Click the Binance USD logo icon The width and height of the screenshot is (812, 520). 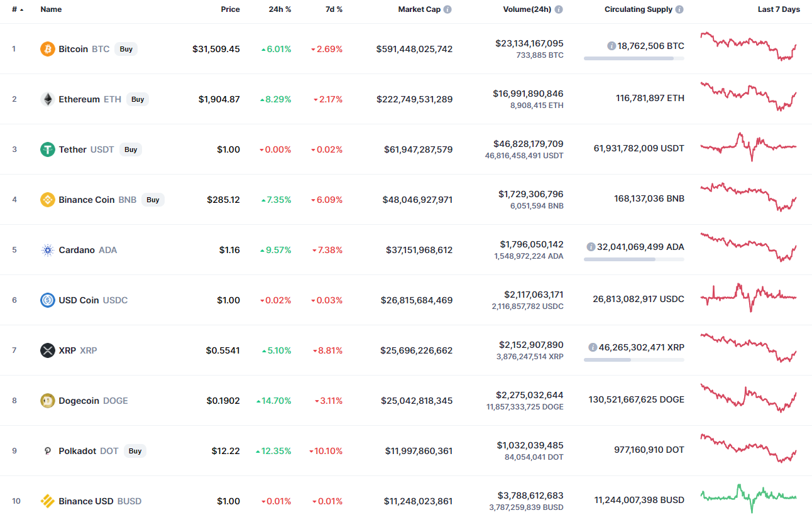pyautogui.click(x=48, y=501)
